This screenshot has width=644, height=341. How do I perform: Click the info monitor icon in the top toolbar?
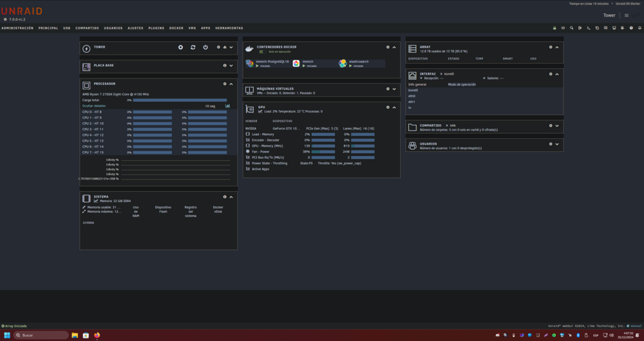(614, 28)
